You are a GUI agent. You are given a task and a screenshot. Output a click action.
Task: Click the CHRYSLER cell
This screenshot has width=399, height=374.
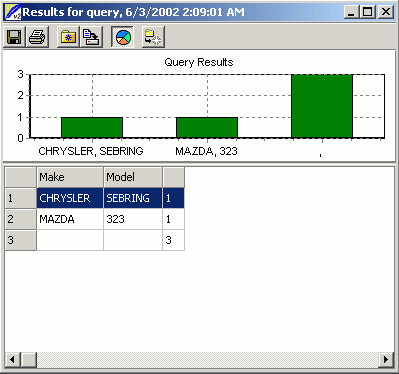70,198
